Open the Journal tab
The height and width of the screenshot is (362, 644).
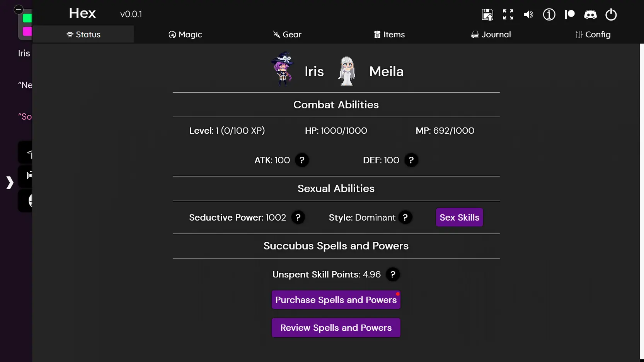coord(491,34)
